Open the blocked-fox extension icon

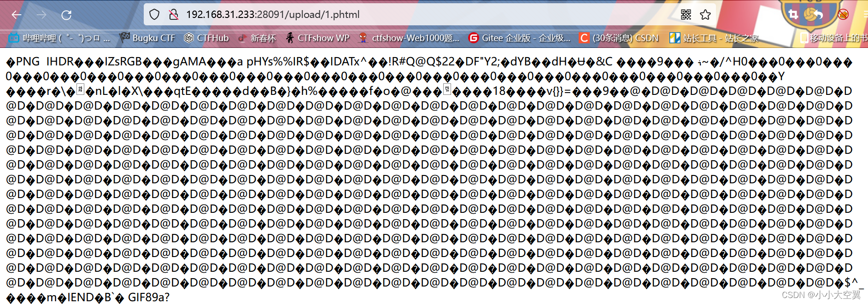(x=843, y=14)
